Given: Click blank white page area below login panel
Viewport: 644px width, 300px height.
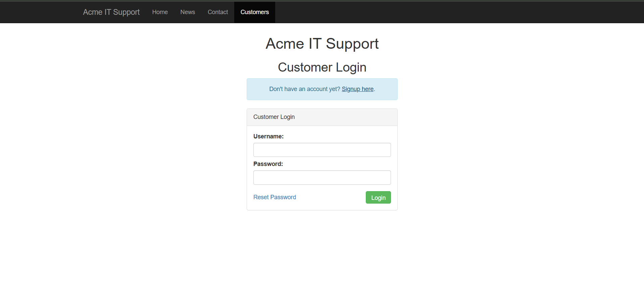Looking at the screenshot, I should (322, 255).
